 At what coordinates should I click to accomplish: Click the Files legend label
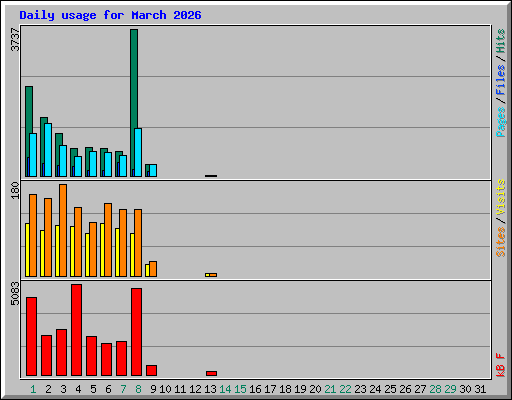tap(501, 80)
